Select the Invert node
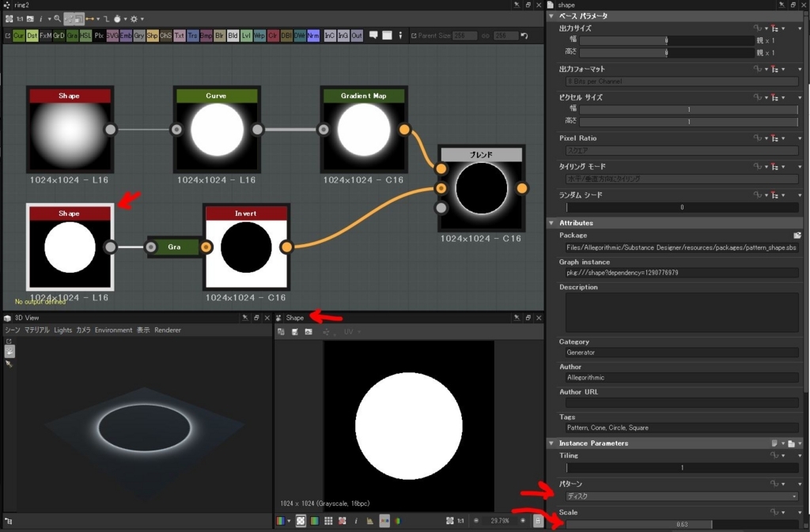The height and width of the screenshot is (532, 810). point(246,247)
